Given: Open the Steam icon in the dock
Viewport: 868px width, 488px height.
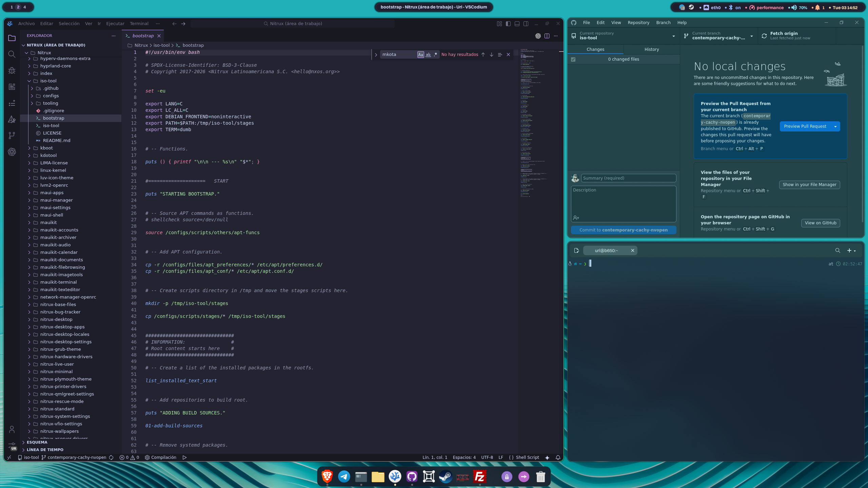Looking at the screenshot, I should point(446,477).
